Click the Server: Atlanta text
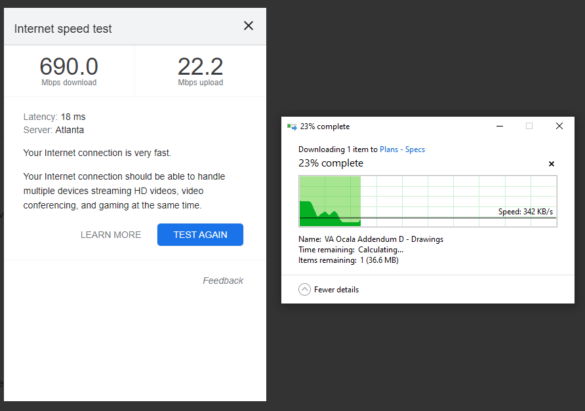The image size is (585, 411). [x=54, y=130]
